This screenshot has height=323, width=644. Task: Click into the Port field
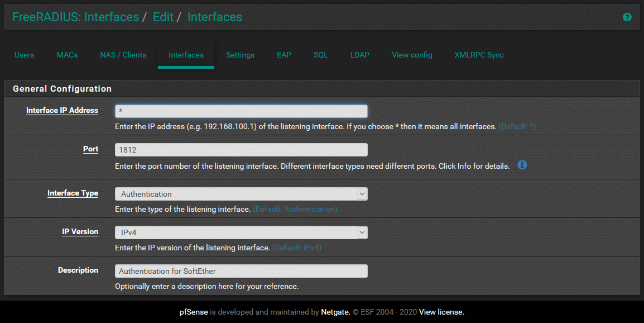click(241, 150)
